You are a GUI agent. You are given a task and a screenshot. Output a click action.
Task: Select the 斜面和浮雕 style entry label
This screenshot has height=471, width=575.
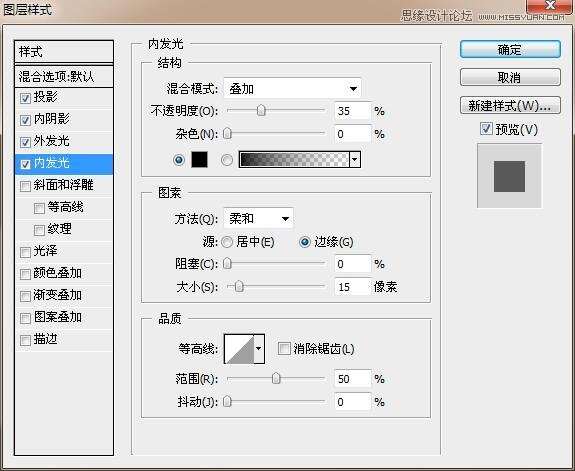(63, 185)
